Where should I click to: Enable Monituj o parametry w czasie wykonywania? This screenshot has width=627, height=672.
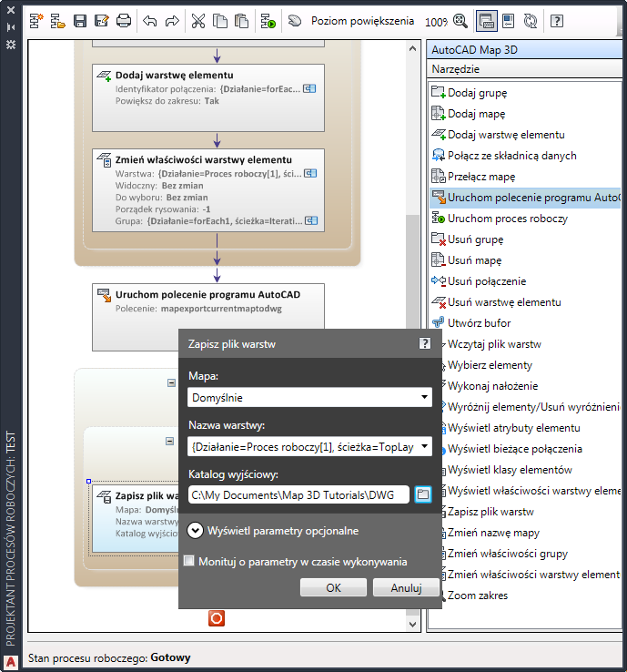[189, 561]
